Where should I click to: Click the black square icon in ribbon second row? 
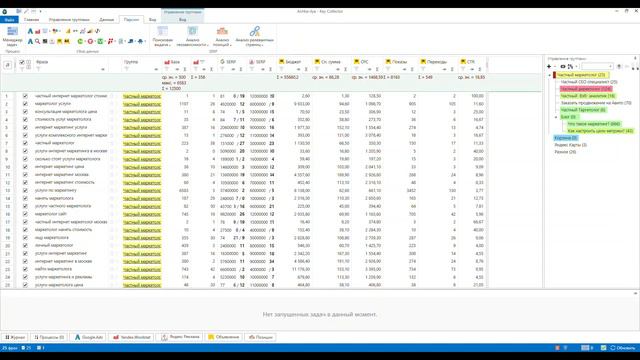coord(45,41)
